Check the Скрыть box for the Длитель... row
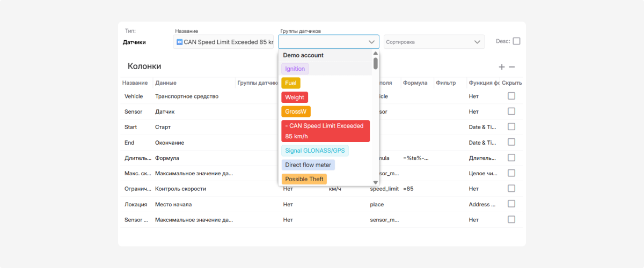Image resolution: width=644 pixels, height=268 pixels. (x=511, y=158)
